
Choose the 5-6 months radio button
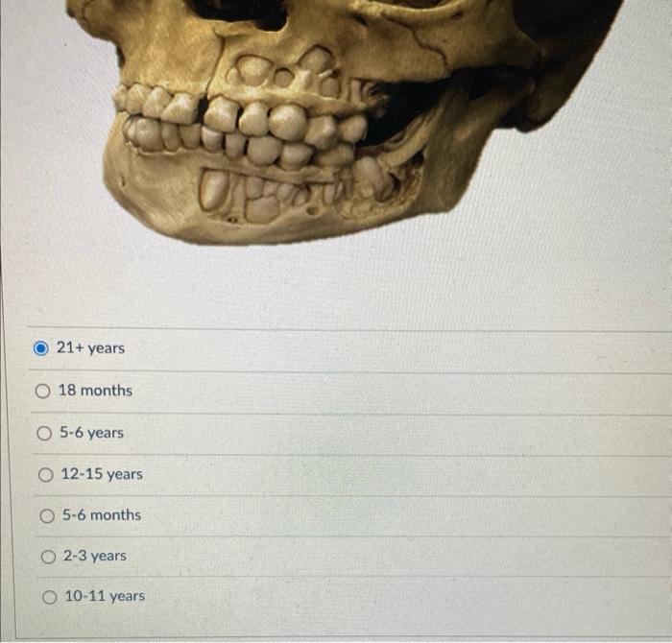click(x=47, y=515)
